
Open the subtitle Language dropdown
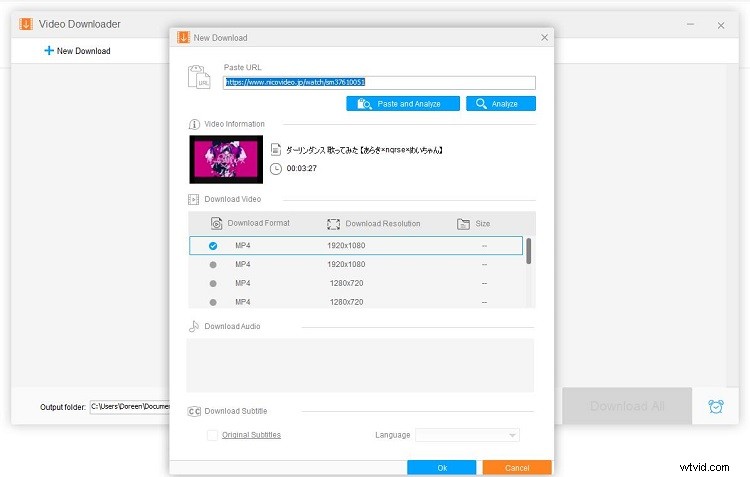(467, 435)
